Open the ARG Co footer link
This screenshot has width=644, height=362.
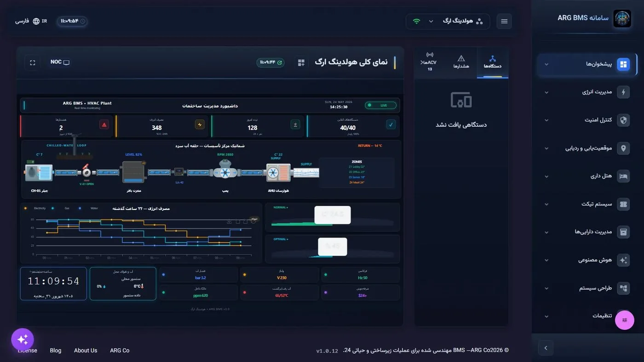pos(120,351)
